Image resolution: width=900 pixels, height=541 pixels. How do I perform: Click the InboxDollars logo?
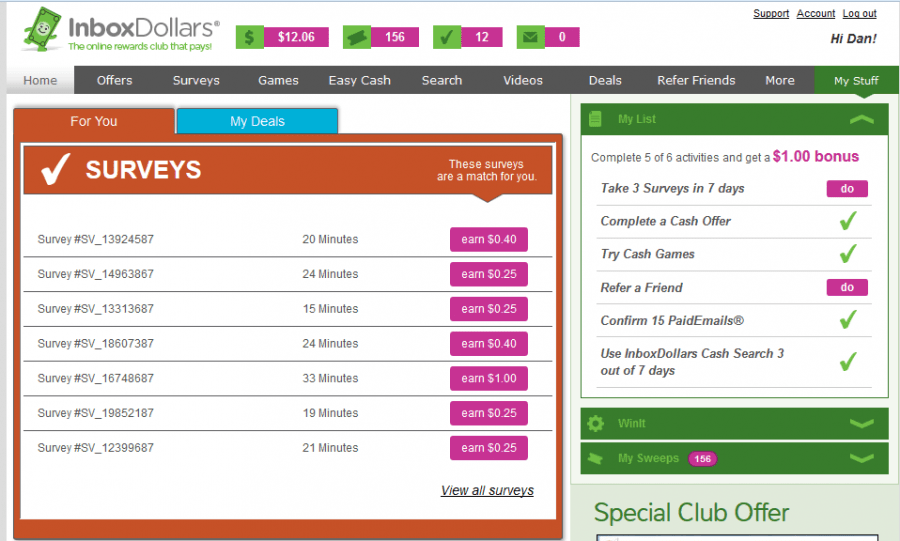click(120, 31)
